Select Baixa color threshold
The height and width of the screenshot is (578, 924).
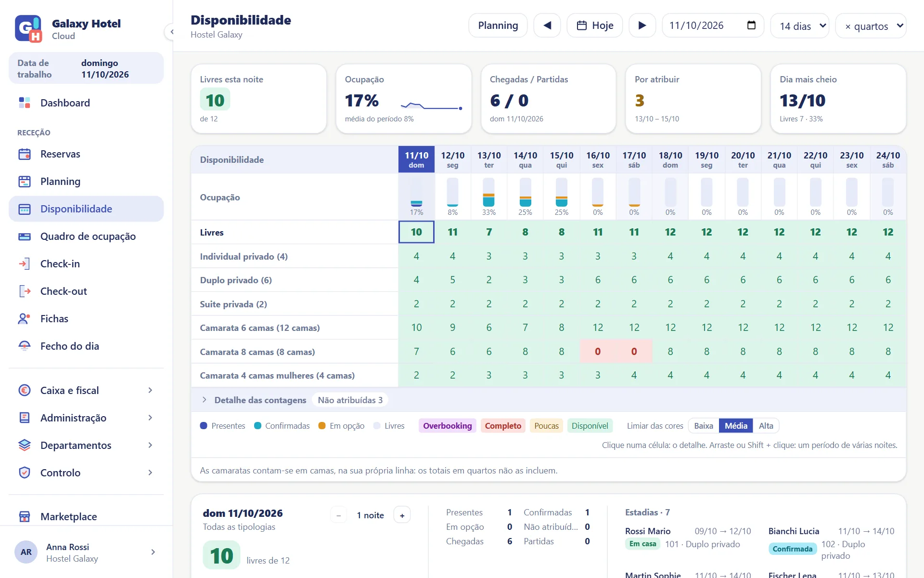pyautogui.click(x=704, y=426)
